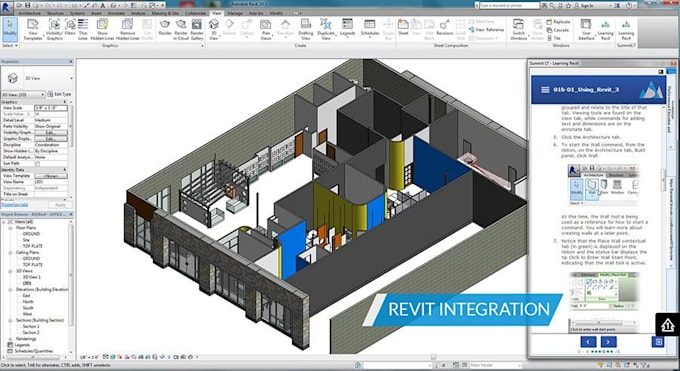Click the Render in Cloud icon

click(x=180, y=29)
